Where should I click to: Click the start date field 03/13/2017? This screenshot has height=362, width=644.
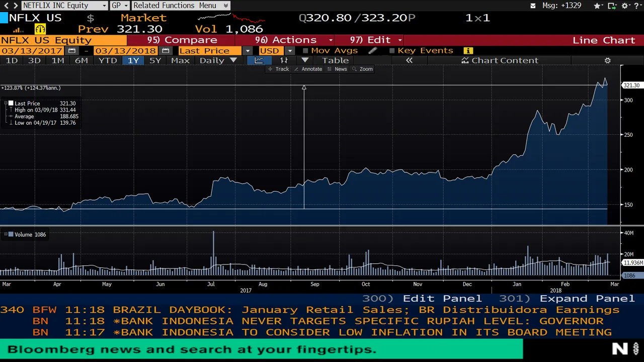(32, 51)
